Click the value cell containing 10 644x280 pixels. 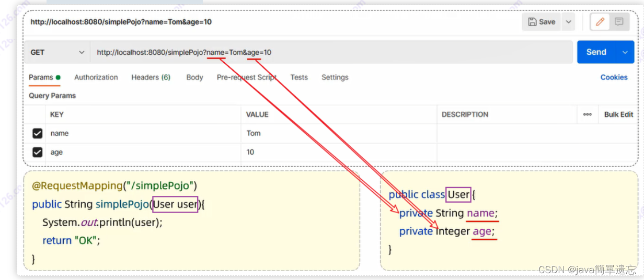[339, 153]
